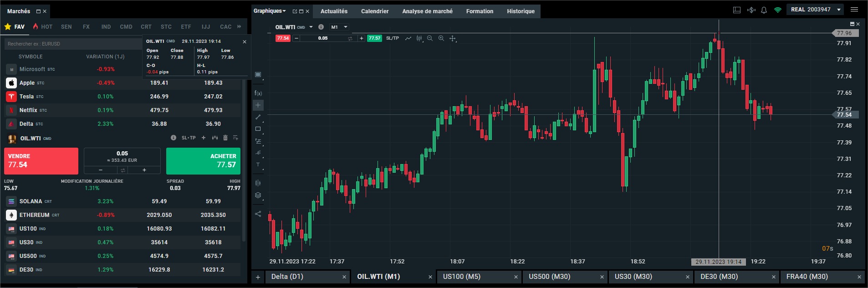Click the red VENDRE 77.54 button
The image size is (868, 288).
coord(41,161)
